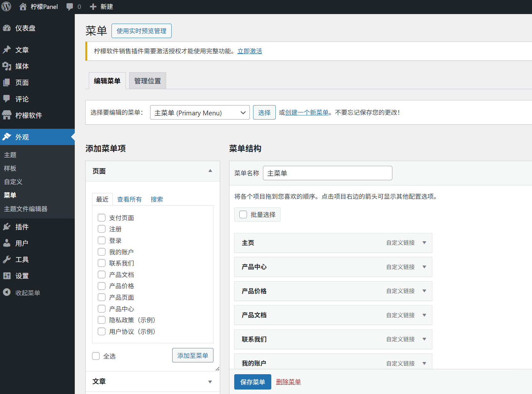The height and width of the screenshot is (394, 532).
Task: Switch to the 管理位置 tab
Action: click(147, 81)
